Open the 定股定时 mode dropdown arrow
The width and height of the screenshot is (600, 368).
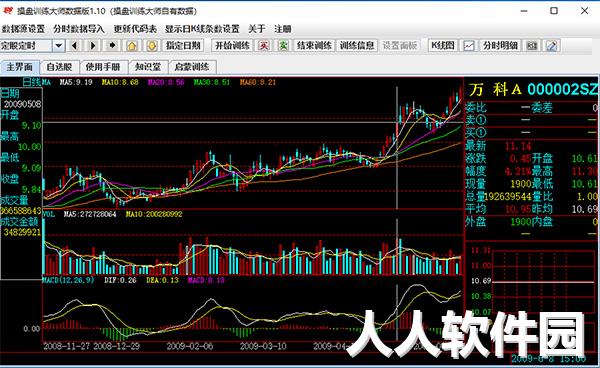click(x=58, y=46)
